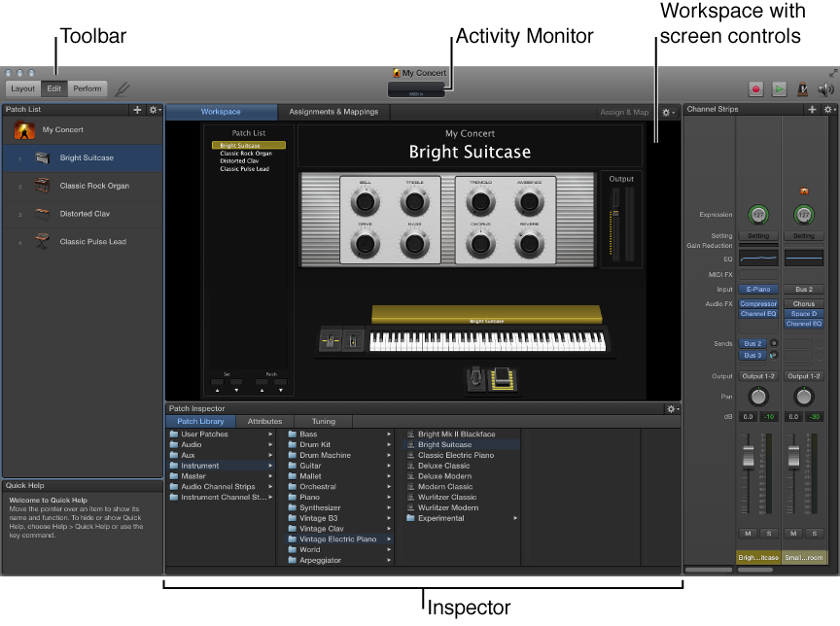Click the tuning fork icon in the toolbar
Viewport: 840px width, 626px height.
(123, 88)
